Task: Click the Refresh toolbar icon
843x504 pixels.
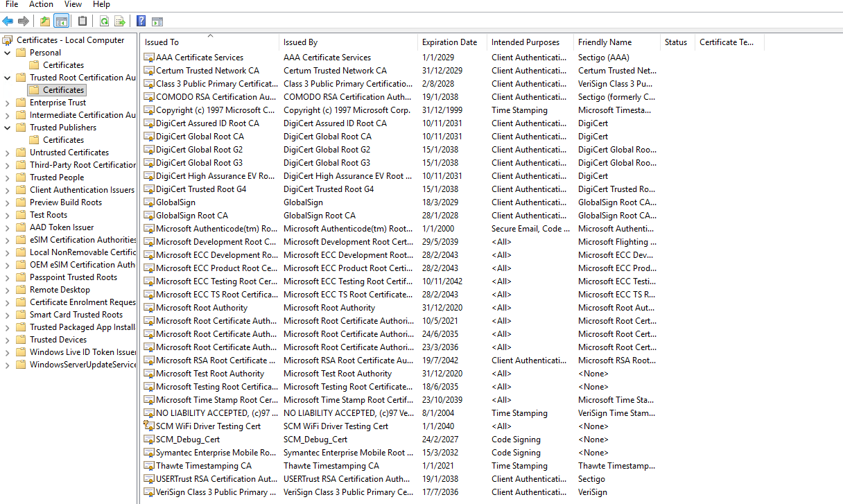Action: (x=104, y=21)
